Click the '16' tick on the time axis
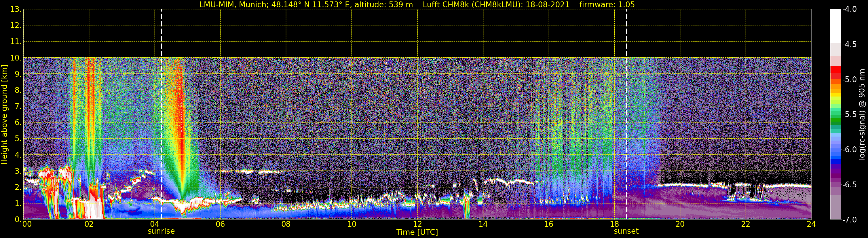Image resolution: width=868 pixels, height=238 pixels. point(549,224)
